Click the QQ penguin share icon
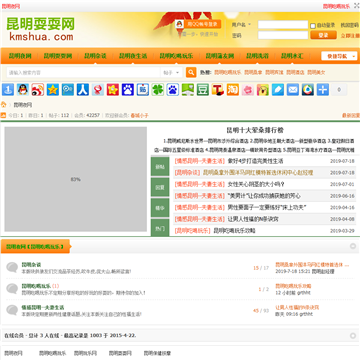The width and height of the screenshot is (360, 360). click(23, 89)
